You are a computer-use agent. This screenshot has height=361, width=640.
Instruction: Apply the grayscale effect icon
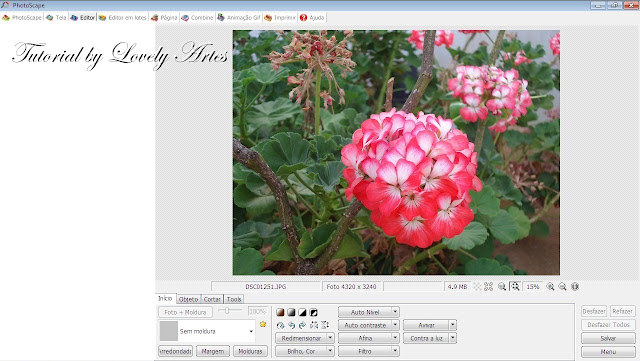click(x=291, y=312)
